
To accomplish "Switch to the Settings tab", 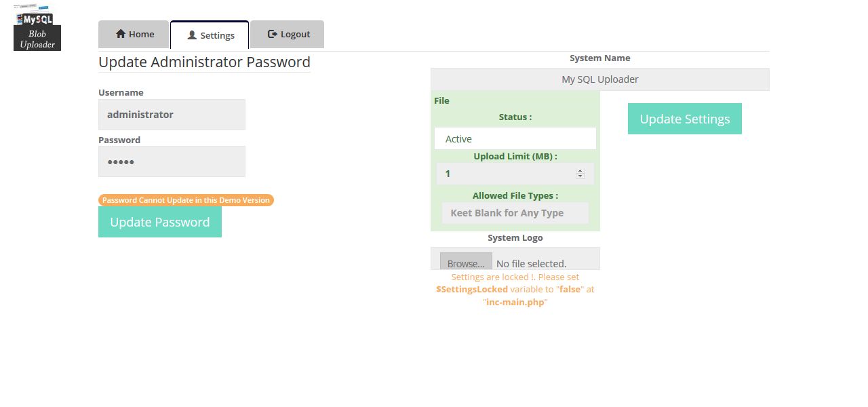I will (210, 35).
